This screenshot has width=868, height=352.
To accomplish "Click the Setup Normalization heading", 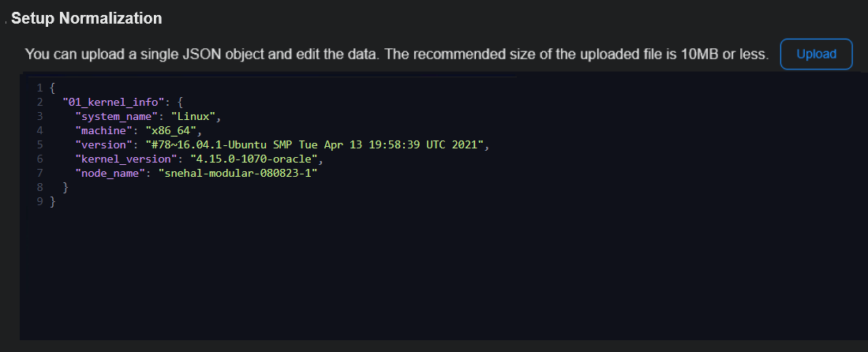I will click(87, 17).
